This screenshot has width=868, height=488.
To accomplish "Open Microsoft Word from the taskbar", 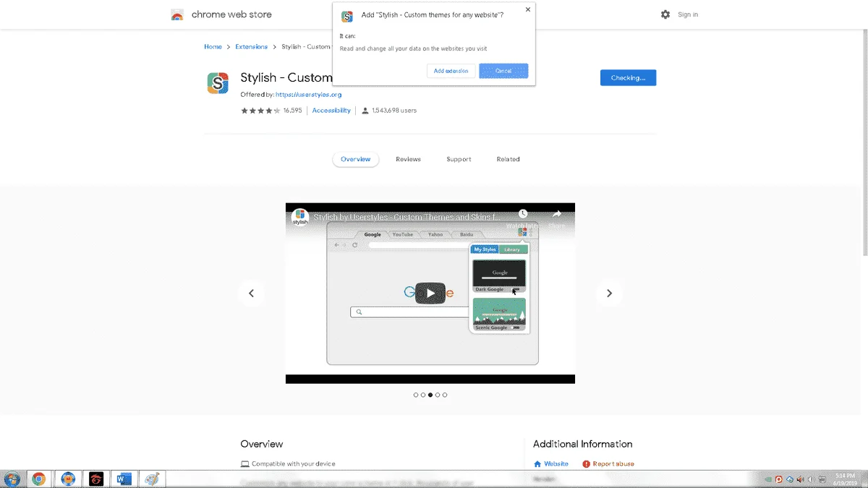I will (124, 479).
